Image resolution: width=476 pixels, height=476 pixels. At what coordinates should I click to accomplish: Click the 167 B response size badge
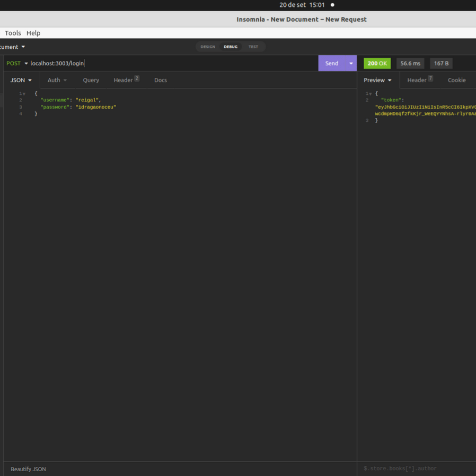coord(441,64)
